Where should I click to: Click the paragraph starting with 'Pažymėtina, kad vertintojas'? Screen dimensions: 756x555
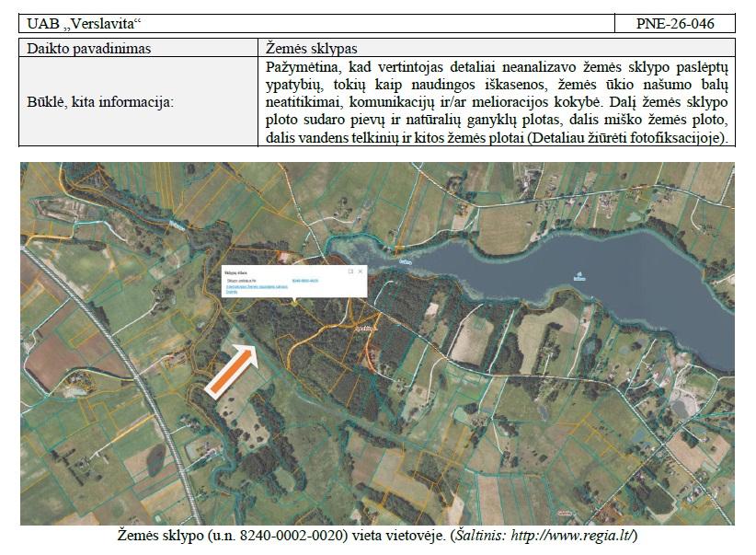pos(497,102)
